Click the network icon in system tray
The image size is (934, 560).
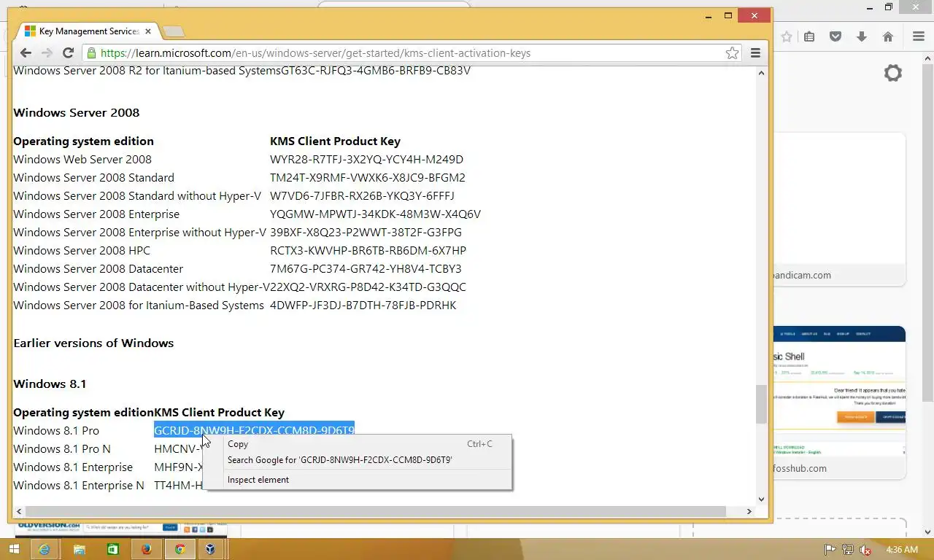(x=847, y=550)
